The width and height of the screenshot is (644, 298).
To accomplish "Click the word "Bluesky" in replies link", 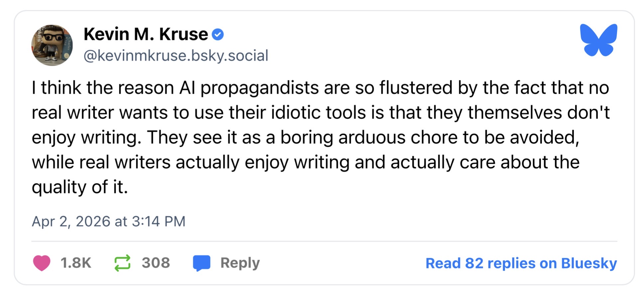I will tap(589, 263).
